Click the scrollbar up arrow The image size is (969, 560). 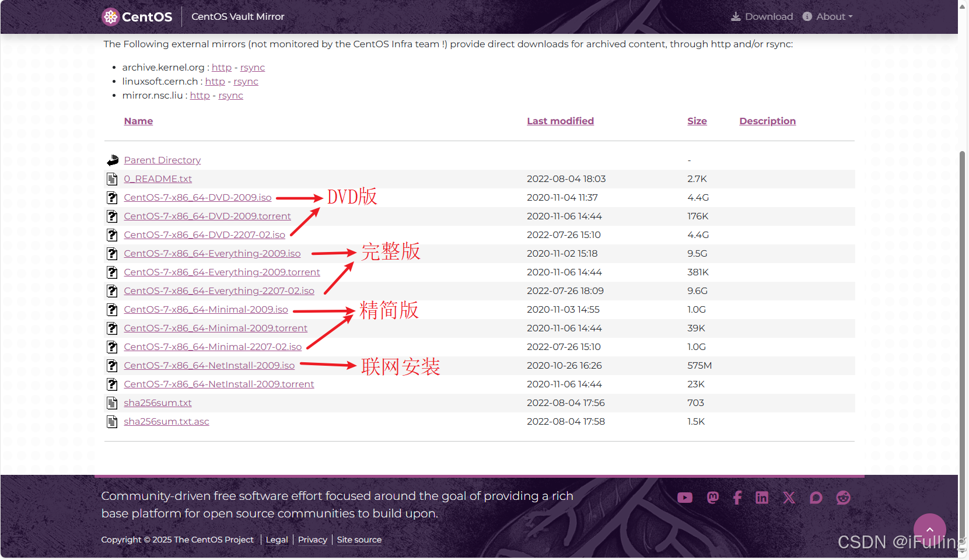[963, 6]
